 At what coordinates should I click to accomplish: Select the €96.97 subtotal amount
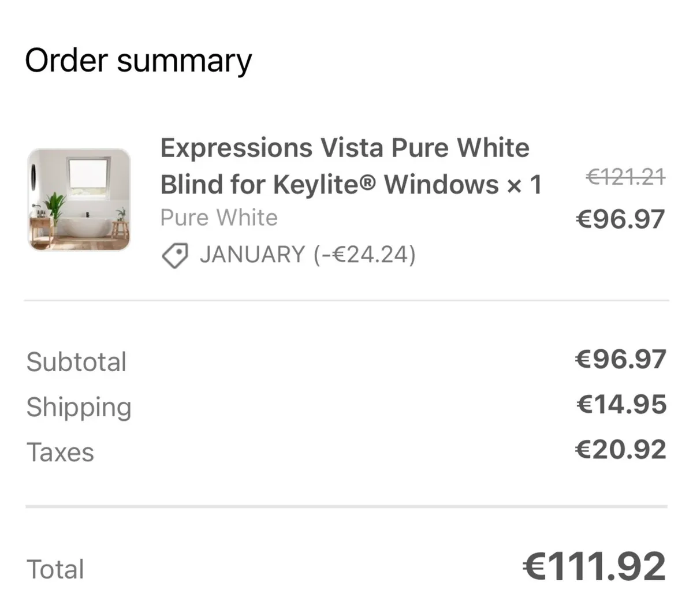pyautogui.click(x=621, y=359)
